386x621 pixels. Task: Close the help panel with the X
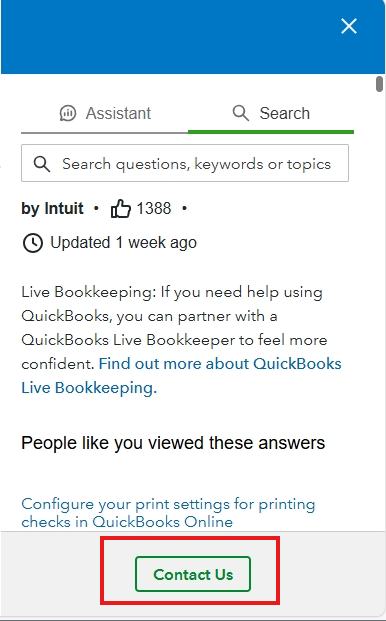click(349, 27)
